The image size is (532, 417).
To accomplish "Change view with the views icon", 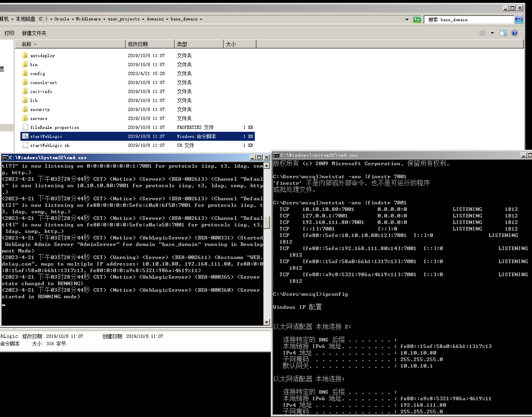I will point(482,33).
